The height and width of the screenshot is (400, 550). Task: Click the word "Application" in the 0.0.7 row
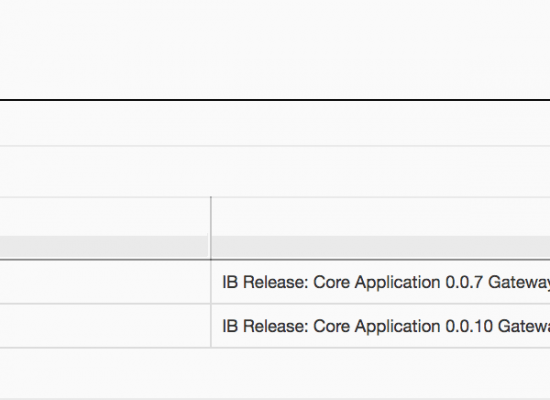point(397,283)
